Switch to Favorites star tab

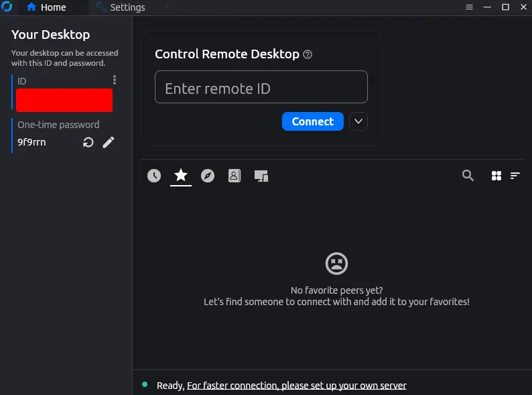[x=181, y=176]
